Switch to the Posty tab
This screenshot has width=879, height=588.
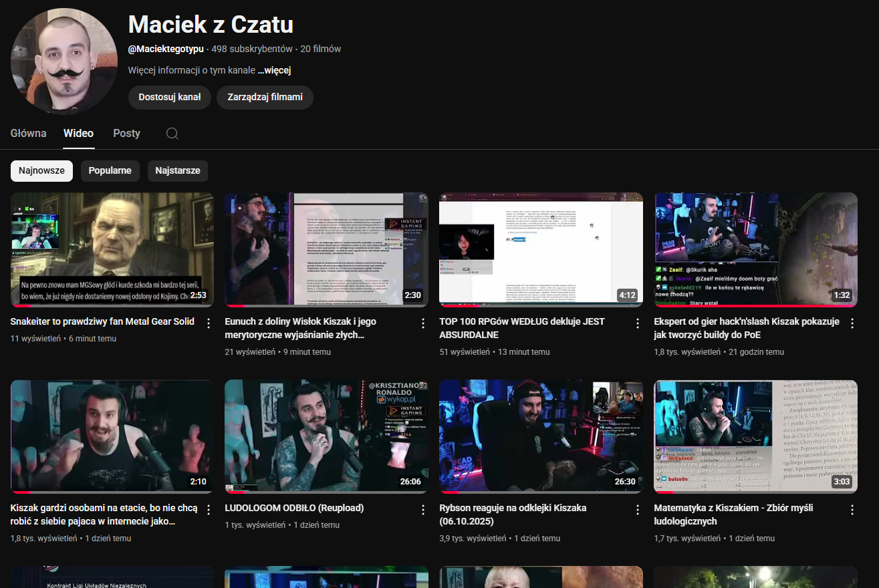pyautogui.click(x=126, y=134)
